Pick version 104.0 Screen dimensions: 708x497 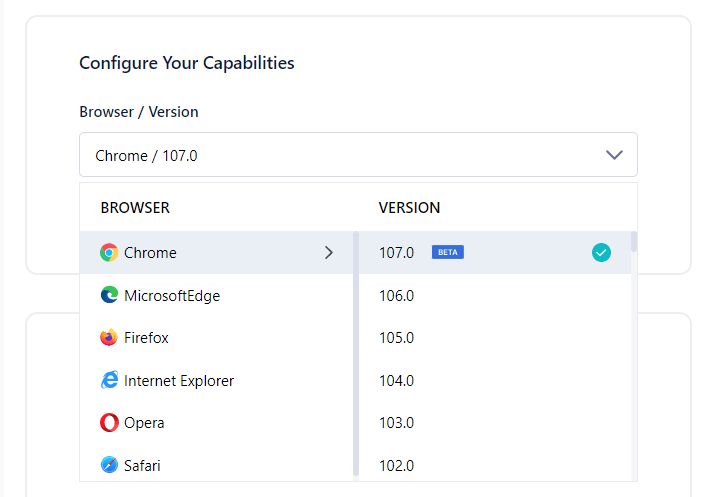[495, 380]
